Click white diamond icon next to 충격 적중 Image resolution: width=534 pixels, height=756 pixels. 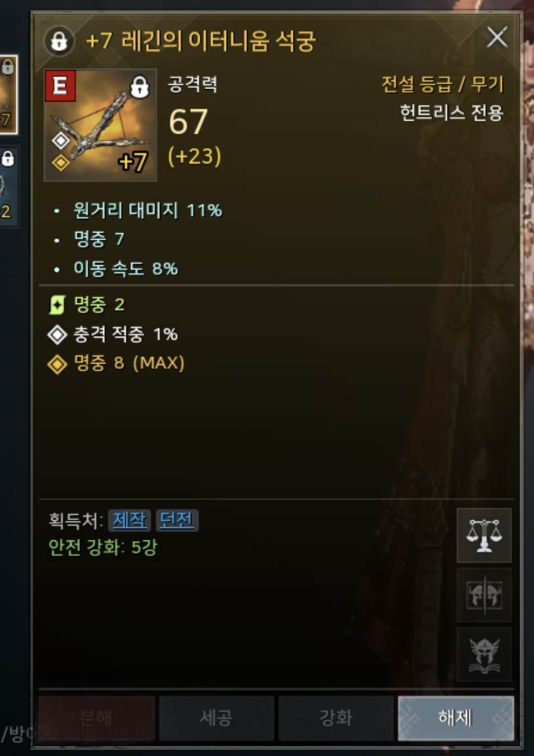57,334
